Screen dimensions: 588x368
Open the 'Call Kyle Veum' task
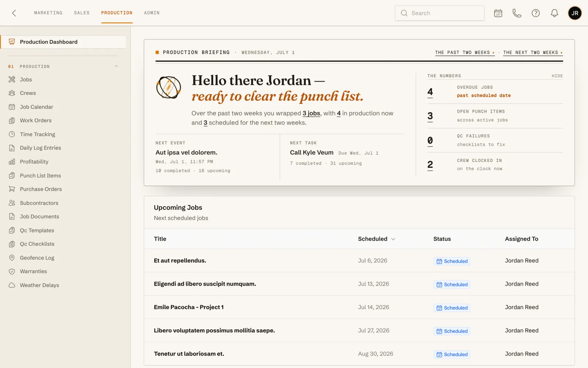pyautogui.click(x=312, y=152)
